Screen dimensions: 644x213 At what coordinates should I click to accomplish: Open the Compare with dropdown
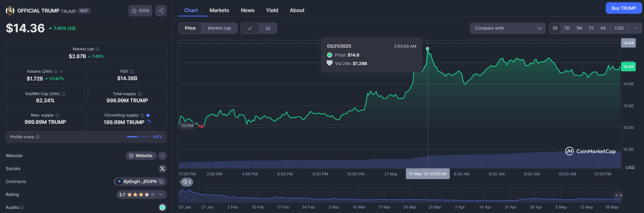pos(507,28)
